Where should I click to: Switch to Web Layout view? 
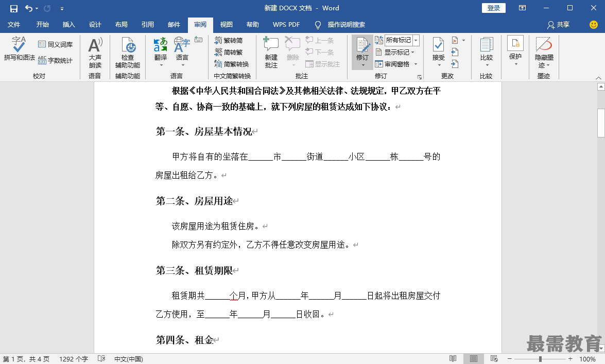[494, 359]
